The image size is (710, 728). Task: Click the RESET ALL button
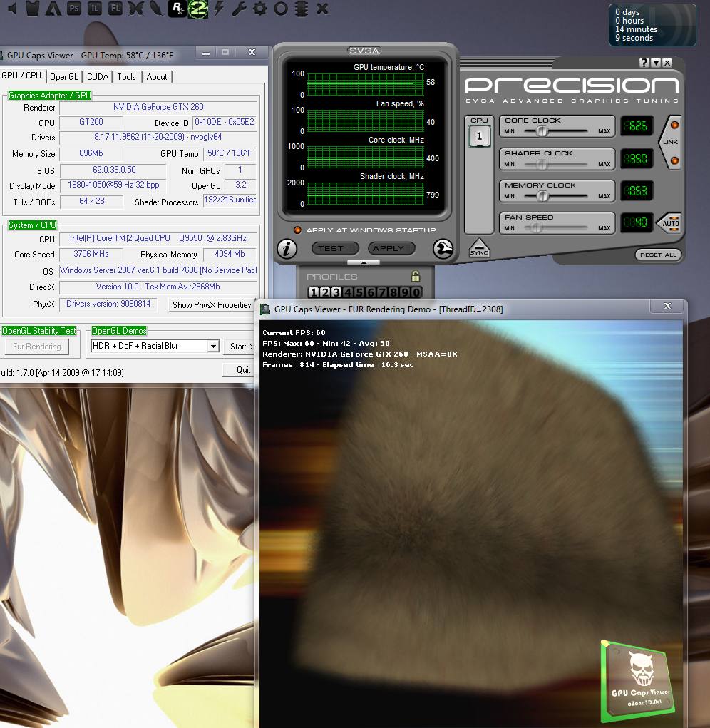658,255
